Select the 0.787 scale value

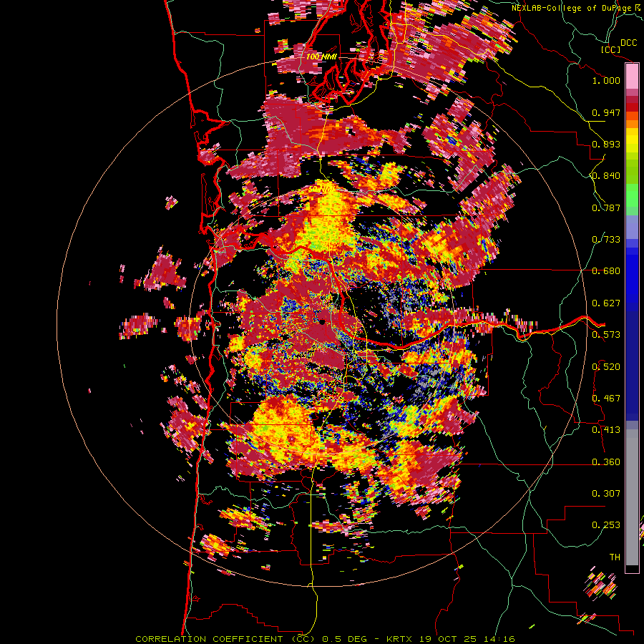tap(606, 208)
